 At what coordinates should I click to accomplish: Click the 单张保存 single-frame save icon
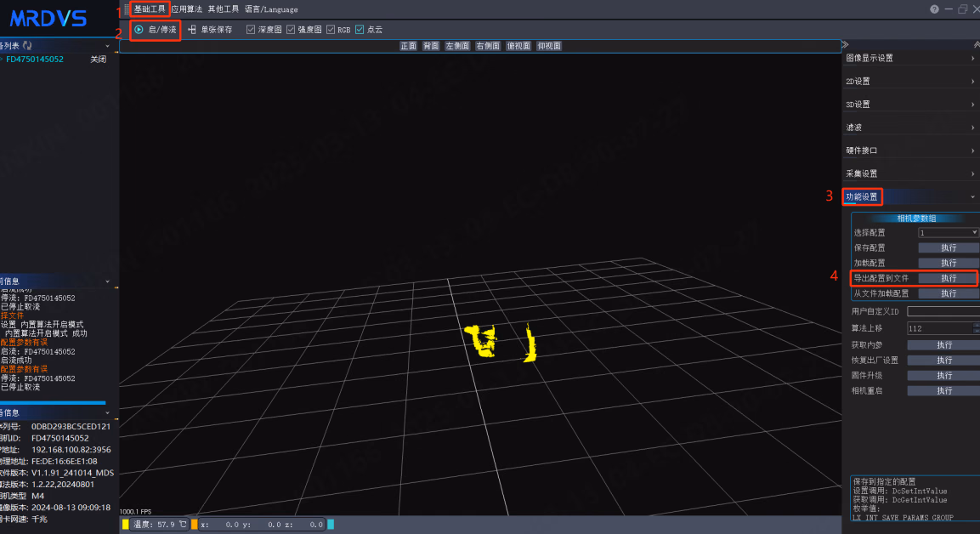[x=192, y=30]
